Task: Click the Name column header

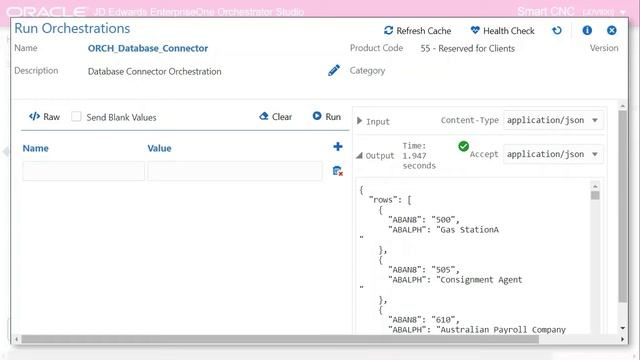Action: [x=36, y=148]
